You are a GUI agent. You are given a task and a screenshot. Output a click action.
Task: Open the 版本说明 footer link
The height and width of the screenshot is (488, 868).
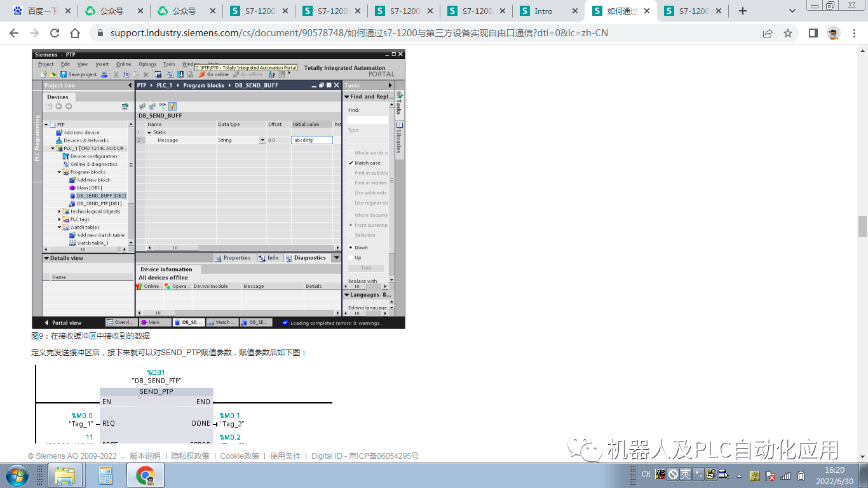pos(146,456)
